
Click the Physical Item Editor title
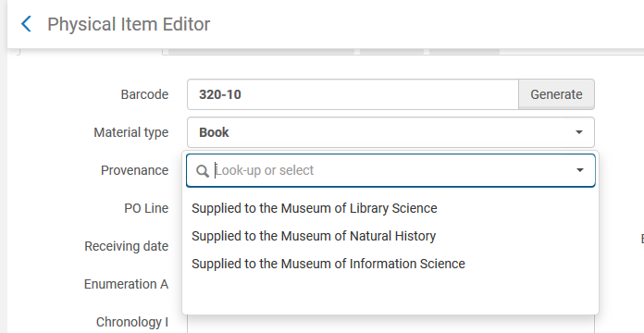click(129, 24)
